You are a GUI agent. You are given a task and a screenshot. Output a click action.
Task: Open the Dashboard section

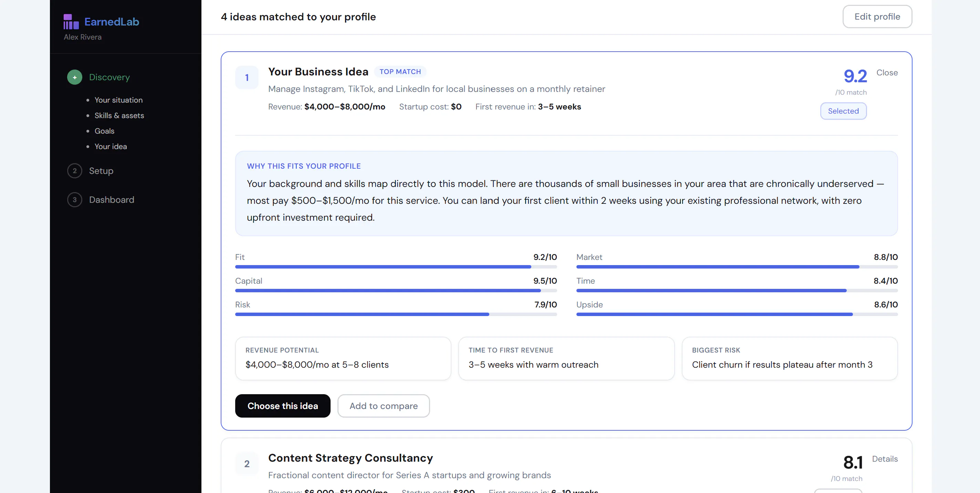click(x=112, y=200)
